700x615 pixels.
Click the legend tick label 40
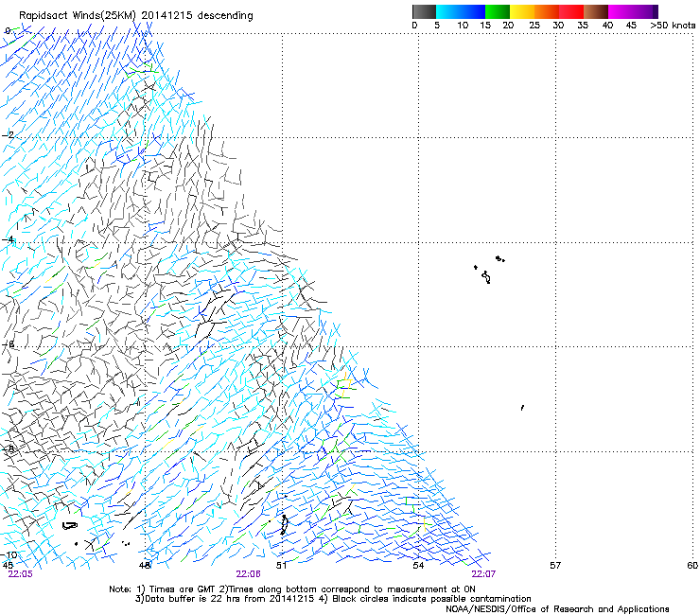pyautogui.click(x=607, y=26)
